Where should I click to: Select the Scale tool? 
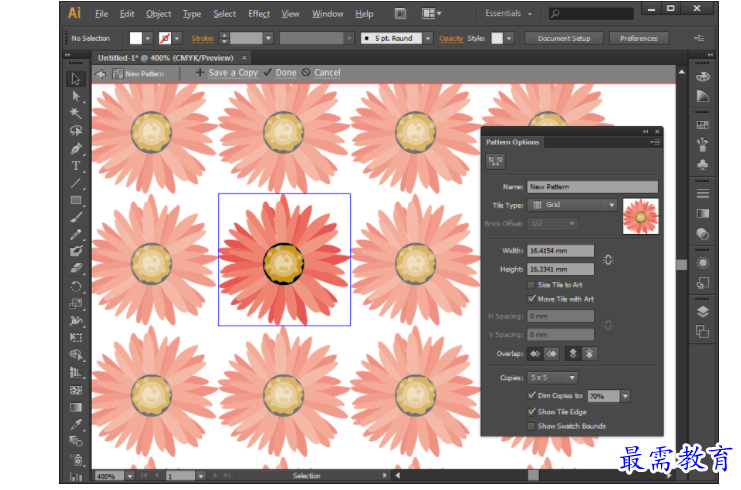[x=76, y=303]
